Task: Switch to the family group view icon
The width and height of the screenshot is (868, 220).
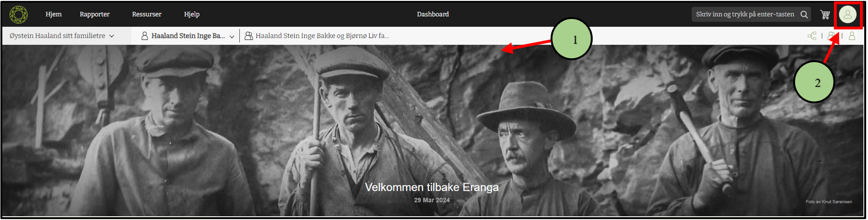Action: (x=832, y=36)
